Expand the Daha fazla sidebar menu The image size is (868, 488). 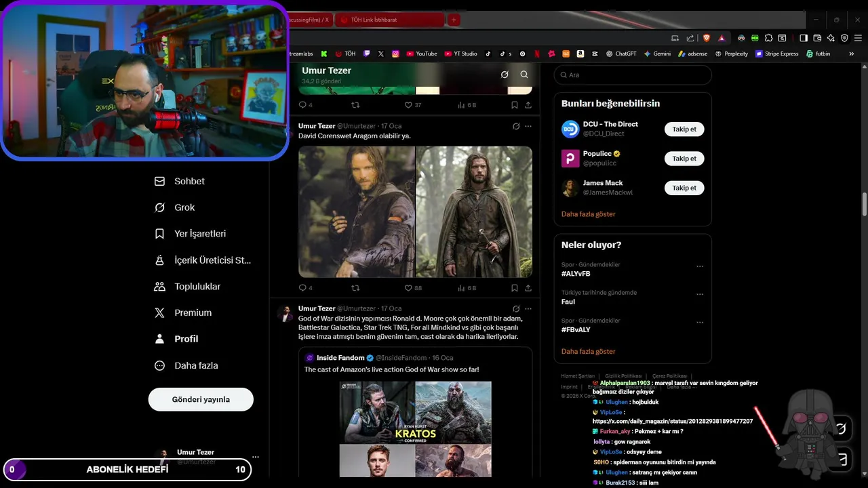tap(186, 365)
